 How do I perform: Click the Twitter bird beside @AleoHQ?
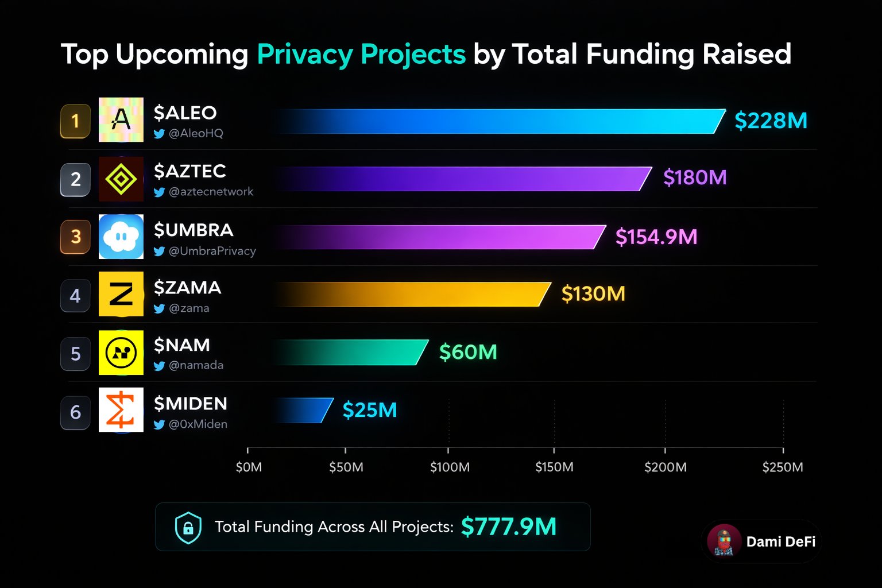click(159, 134)
